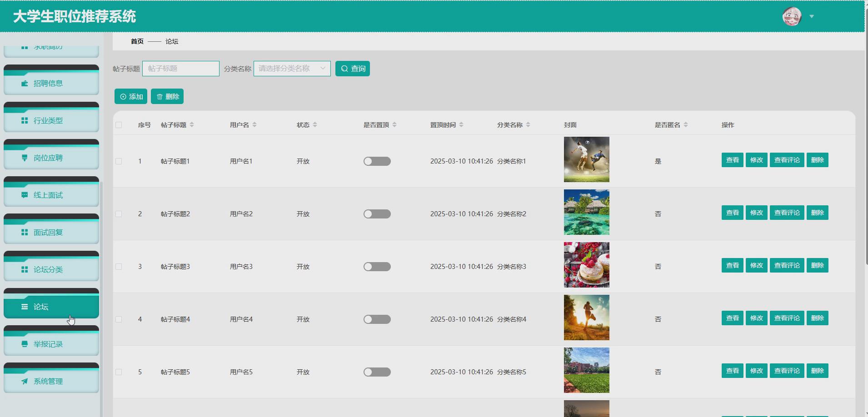Click 修改 button for 帖子标题2

[x=757, y=213]
